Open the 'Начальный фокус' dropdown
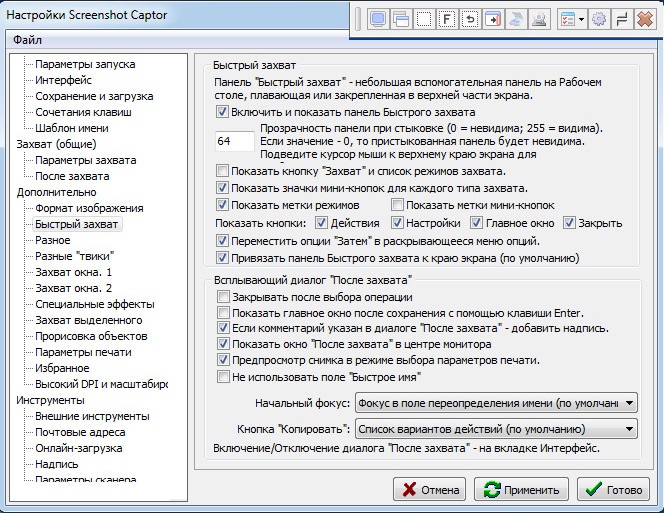The width and height of the screenshot is (664, 513). pyautogui.click(x=496, y=403)
